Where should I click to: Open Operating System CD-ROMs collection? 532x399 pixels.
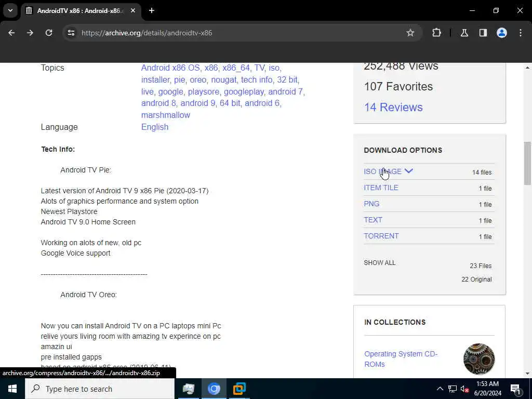401,359
